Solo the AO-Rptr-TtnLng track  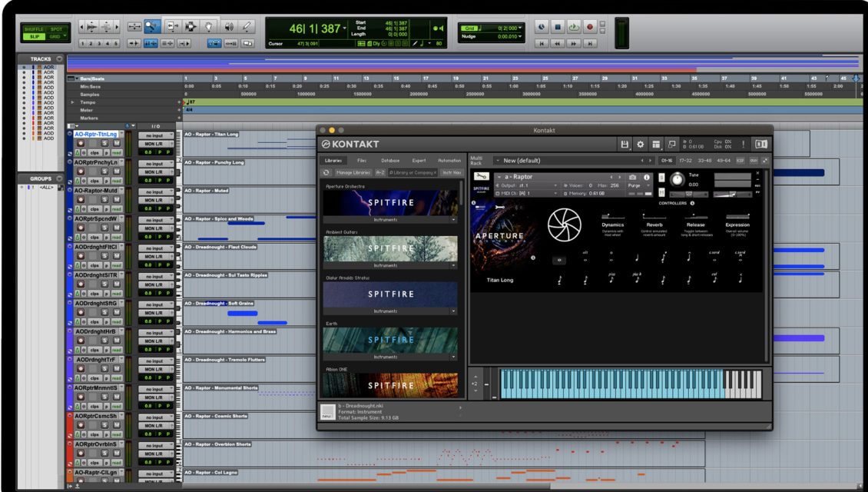tap(104, 144)
